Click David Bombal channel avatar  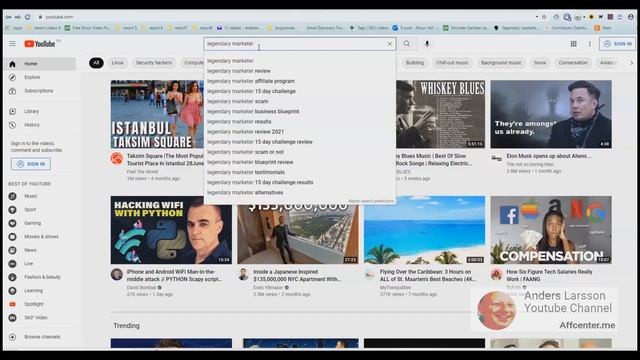[117, 274]
